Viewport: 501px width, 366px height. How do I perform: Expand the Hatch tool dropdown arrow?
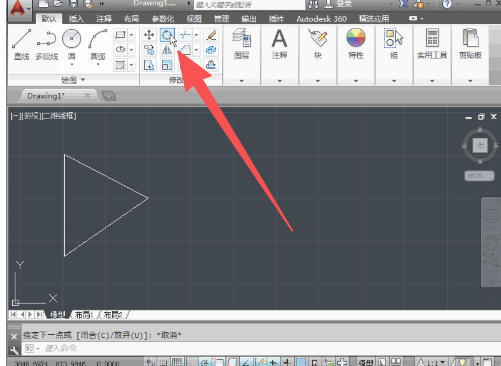131,65
